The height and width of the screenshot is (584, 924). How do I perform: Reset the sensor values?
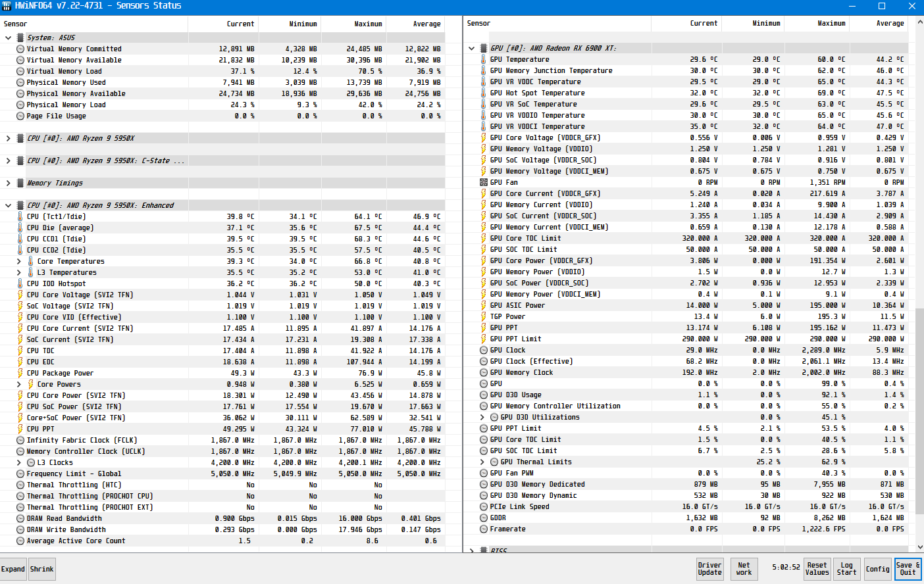coord(817,569)
